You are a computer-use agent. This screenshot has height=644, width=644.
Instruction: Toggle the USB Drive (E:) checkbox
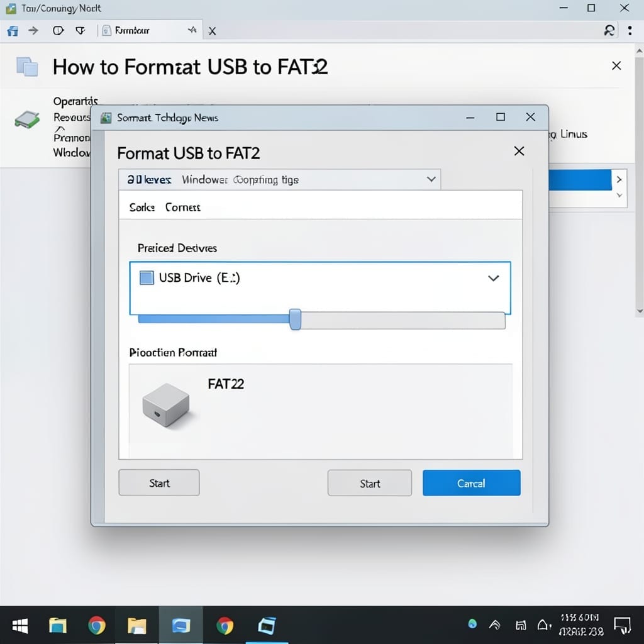click(147, 278)
